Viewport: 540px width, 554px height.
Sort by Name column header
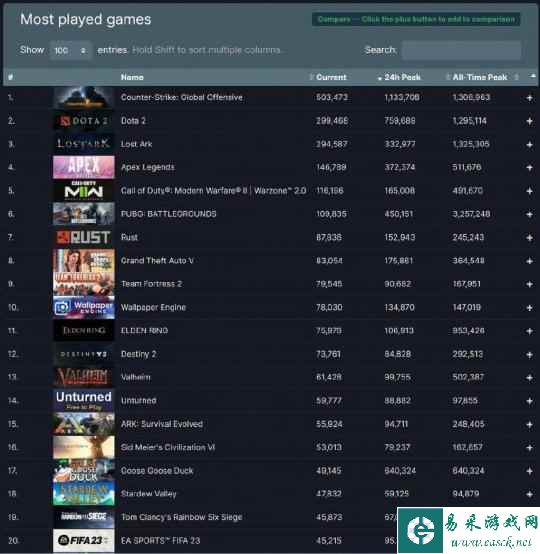tap(132, 77)
